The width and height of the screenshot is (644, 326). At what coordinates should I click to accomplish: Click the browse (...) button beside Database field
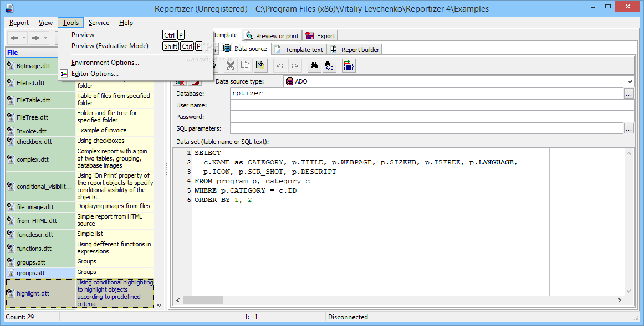[x=629, y=94]
